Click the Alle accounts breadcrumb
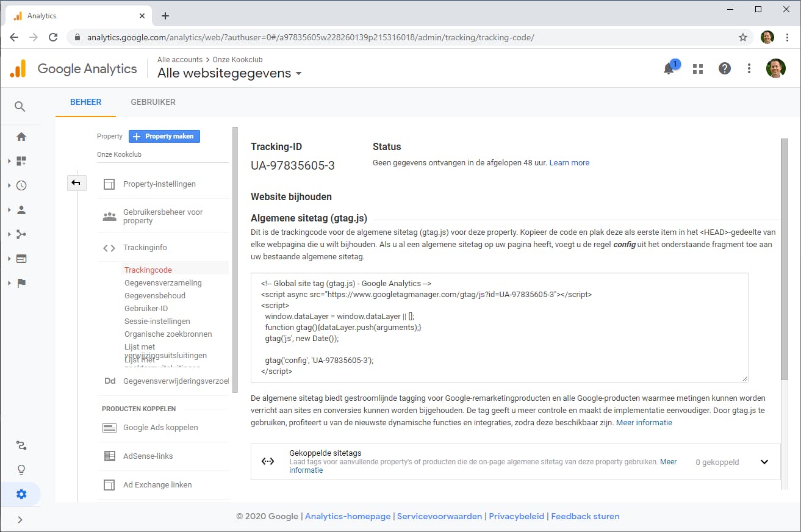Image resolution: width=801 pixels, height=532 pixels. coord(180,60)
